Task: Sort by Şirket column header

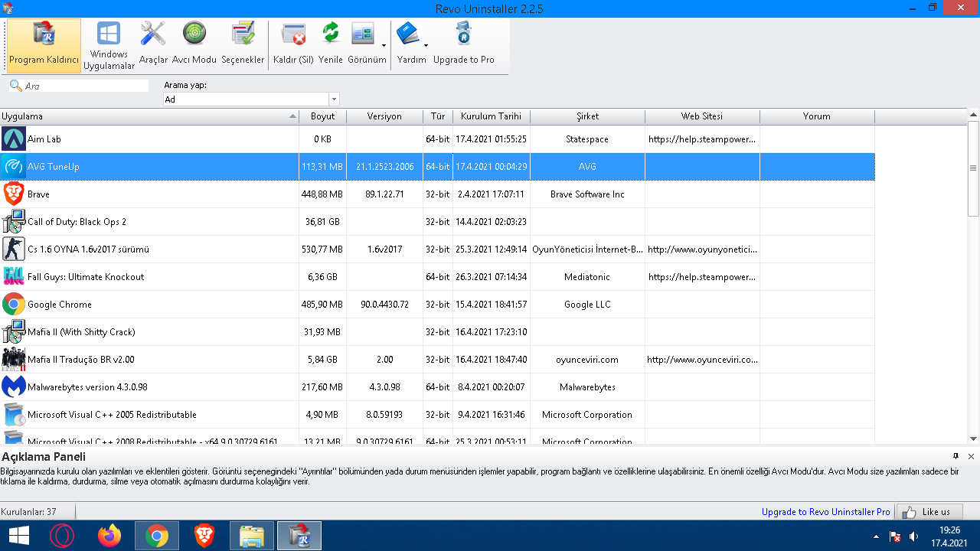Action: point(587,116)
